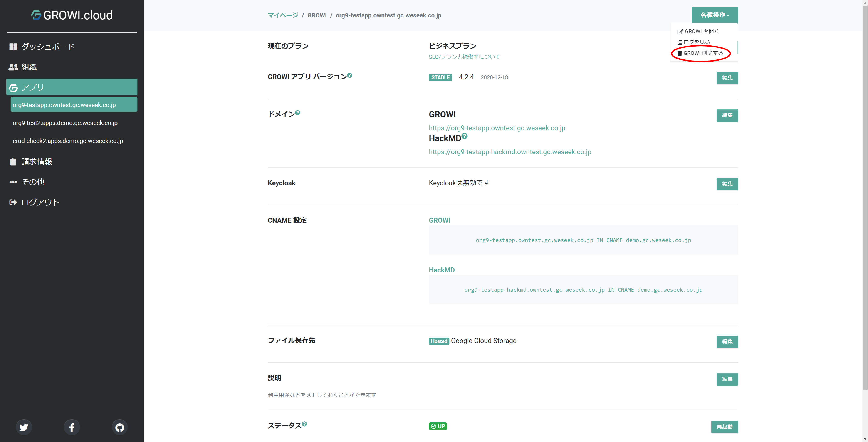Screen dimensions: 868x442
Task: Collapse the 各種操作 dropdown
Action: (x=715, y=15)
